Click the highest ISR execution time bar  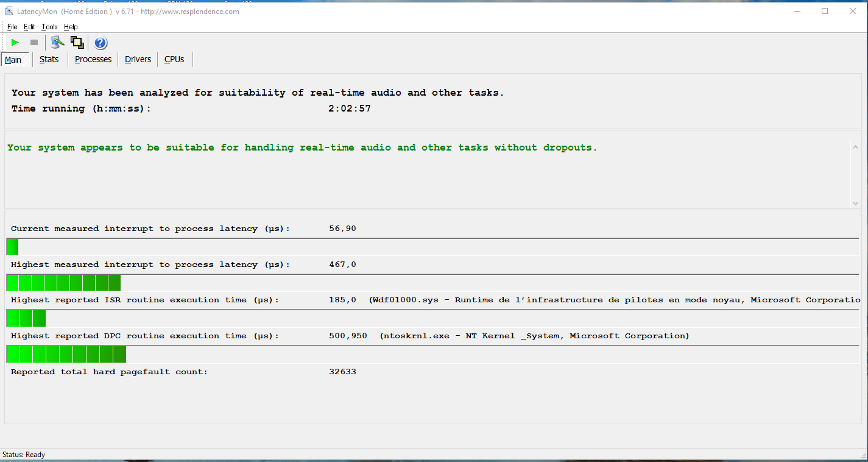point(432,318)
